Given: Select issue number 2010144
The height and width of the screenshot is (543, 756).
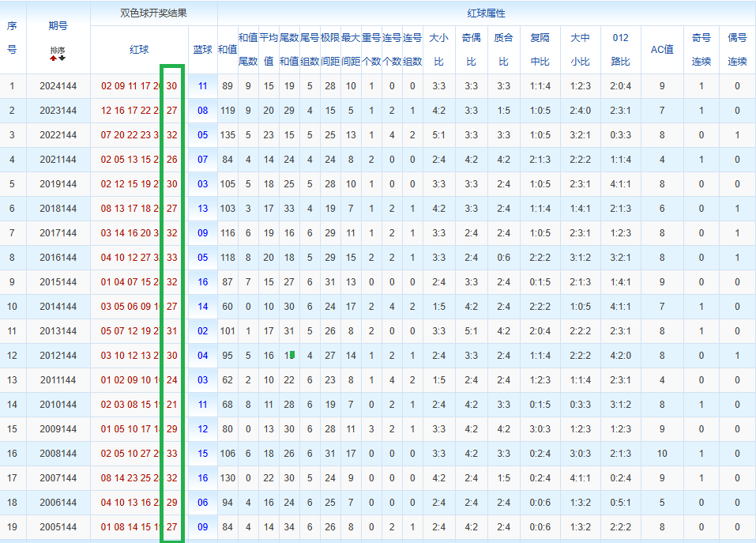Looking at the screenshot, I should coord(58,405).
